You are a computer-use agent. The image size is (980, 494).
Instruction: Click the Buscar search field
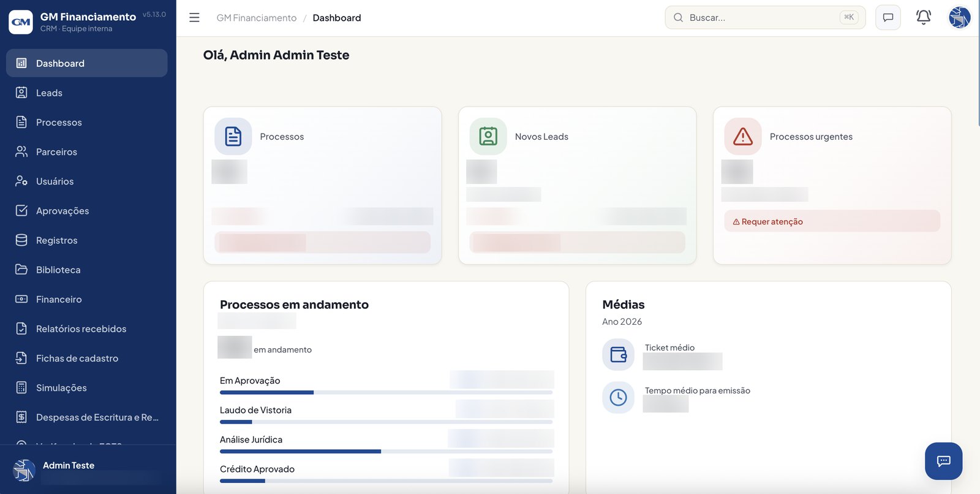click(765, 17)
